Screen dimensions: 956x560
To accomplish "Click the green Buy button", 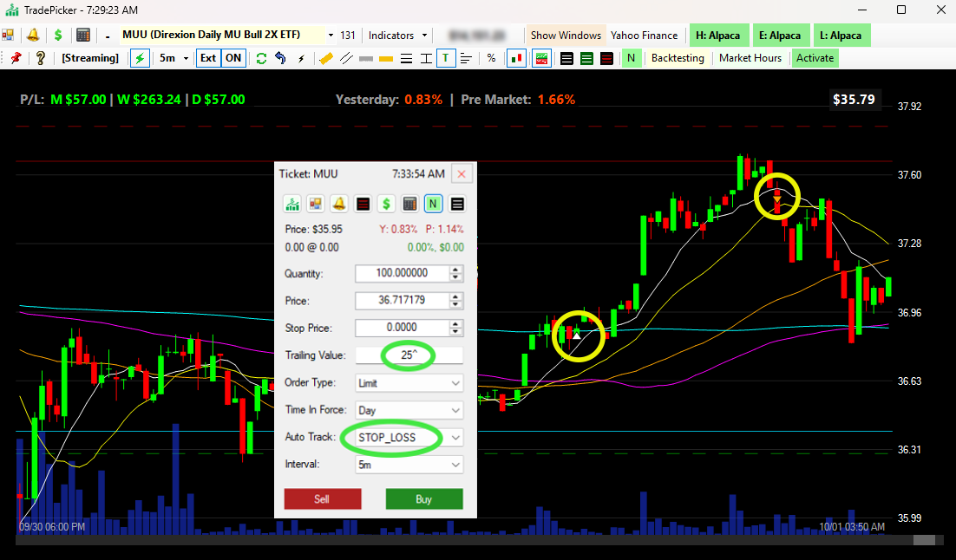I will point(424,499).
